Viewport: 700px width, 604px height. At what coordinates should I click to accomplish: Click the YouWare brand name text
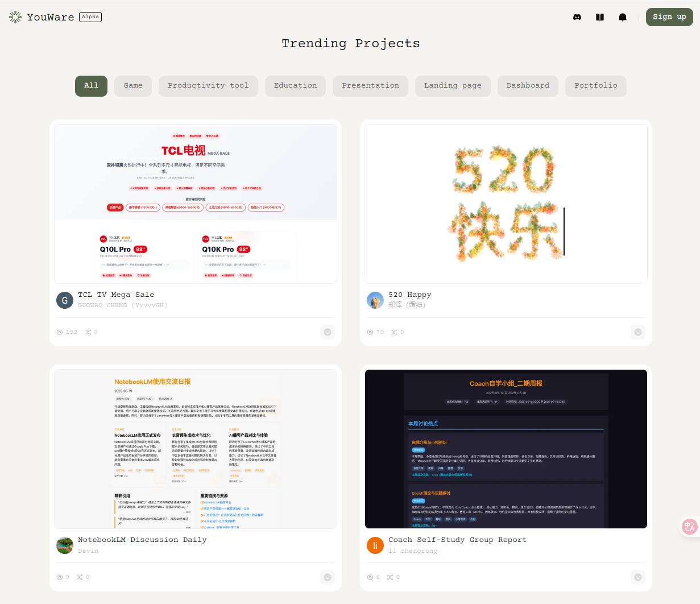pos(50,17)
